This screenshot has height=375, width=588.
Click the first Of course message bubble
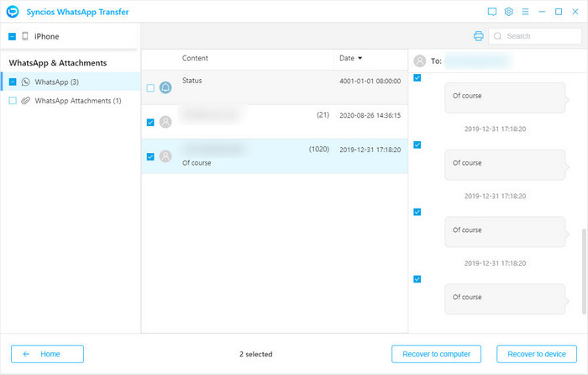coord(505,98)
